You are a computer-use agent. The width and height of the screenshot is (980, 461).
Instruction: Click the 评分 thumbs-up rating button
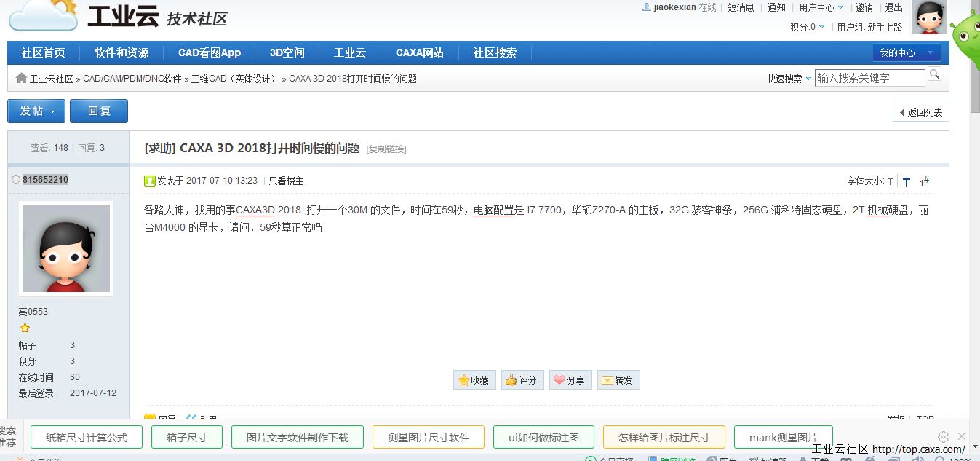(522, 379)
